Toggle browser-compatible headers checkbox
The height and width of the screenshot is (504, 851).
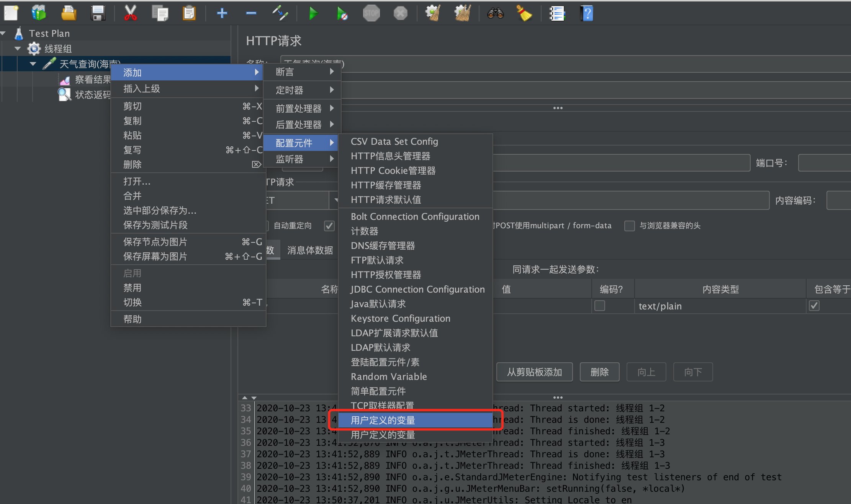click(629, 226)
